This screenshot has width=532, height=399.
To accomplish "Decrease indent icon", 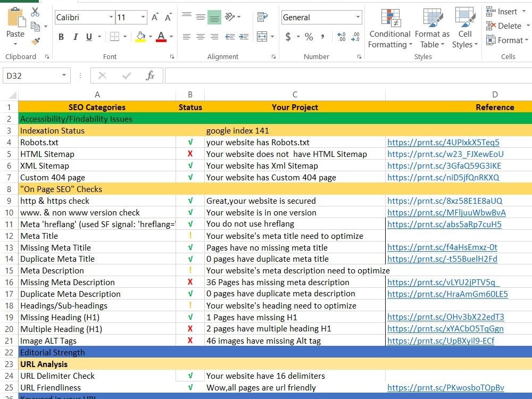I will 230,37.
